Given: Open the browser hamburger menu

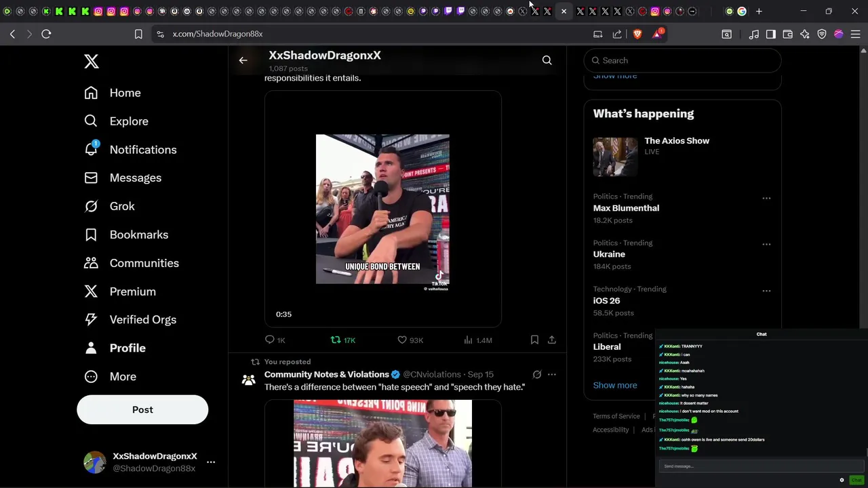Looking at the screenshot, I should click(856, 34).
